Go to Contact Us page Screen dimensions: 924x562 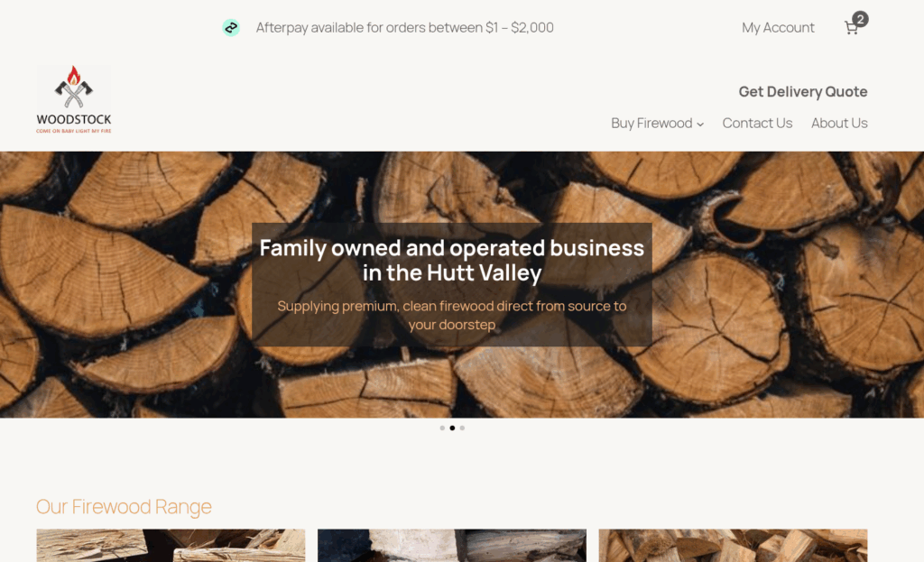pos(757,123)
